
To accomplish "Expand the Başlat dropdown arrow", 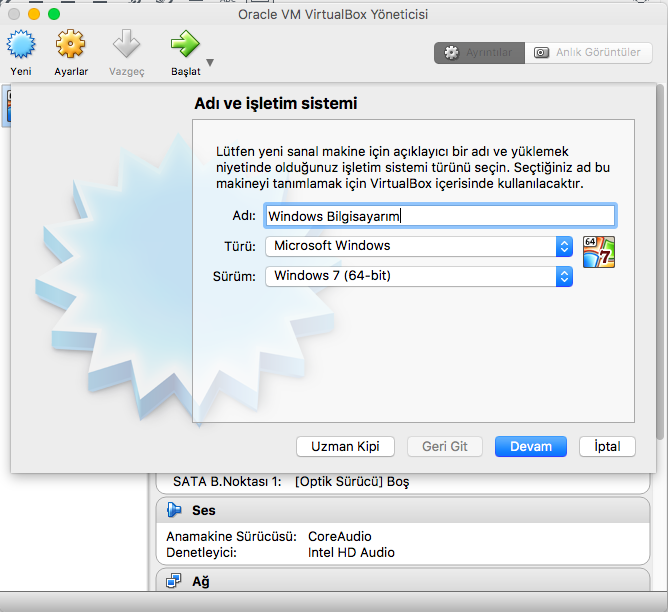I will (210, 63).
